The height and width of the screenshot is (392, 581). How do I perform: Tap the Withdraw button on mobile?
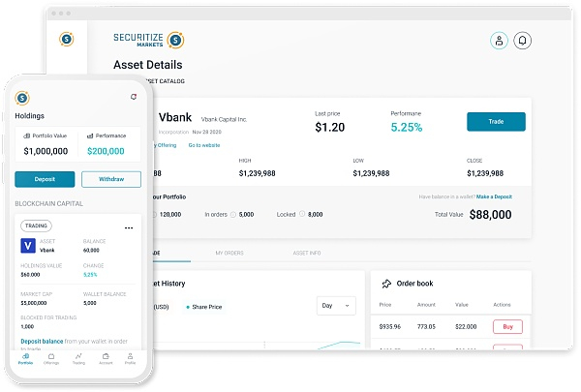click(x=111, y=179)
